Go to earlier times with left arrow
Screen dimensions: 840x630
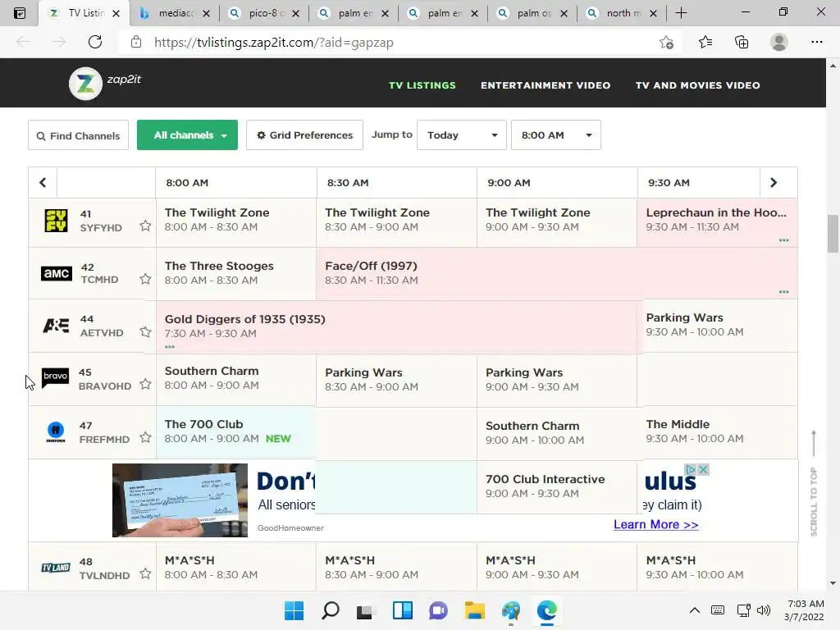click(x=43, y=183)
